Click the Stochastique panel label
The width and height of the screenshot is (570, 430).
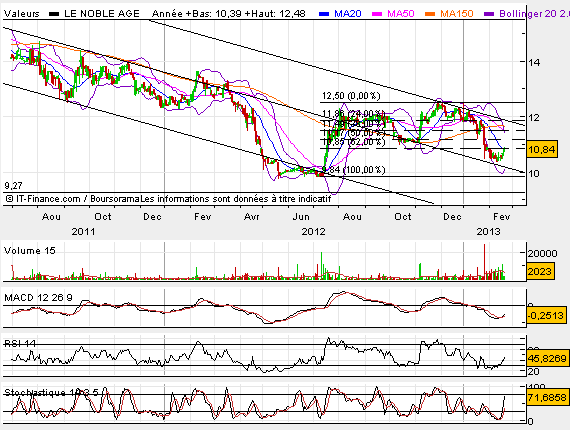click(x=51, y=393)
